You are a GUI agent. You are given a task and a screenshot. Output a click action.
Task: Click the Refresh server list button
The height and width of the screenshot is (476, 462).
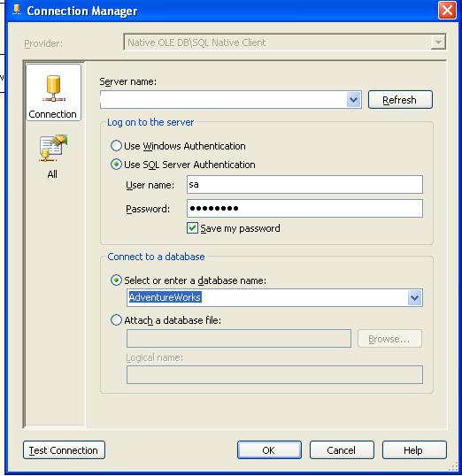point(400,100)
